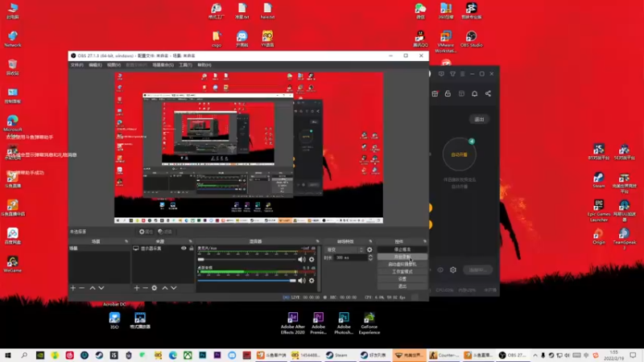The height and width of the screenshot is (362, 644).
Task: Open the transition type dropdown in OBS
Action: (345, 249)
